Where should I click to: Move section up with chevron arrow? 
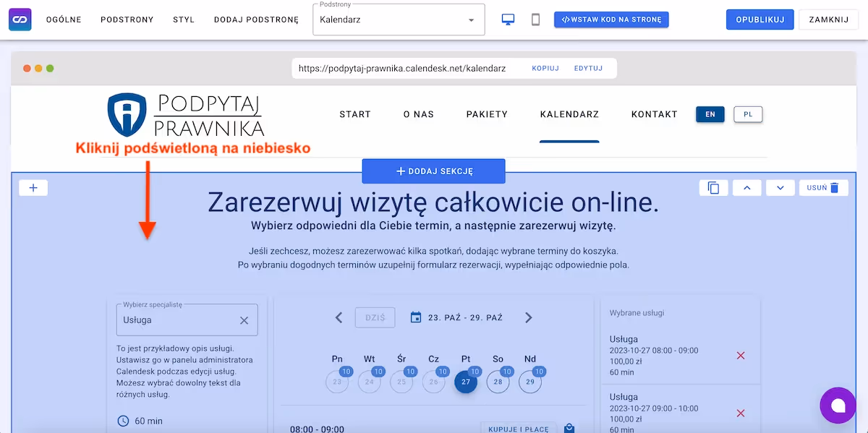click(747, 188)
